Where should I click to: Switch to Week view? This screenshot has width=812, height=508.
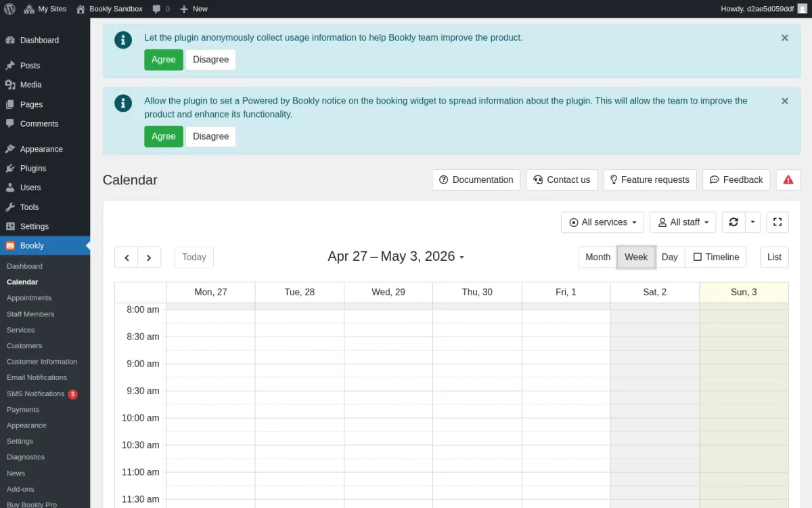pyautogui.click(x=636, y=257)
